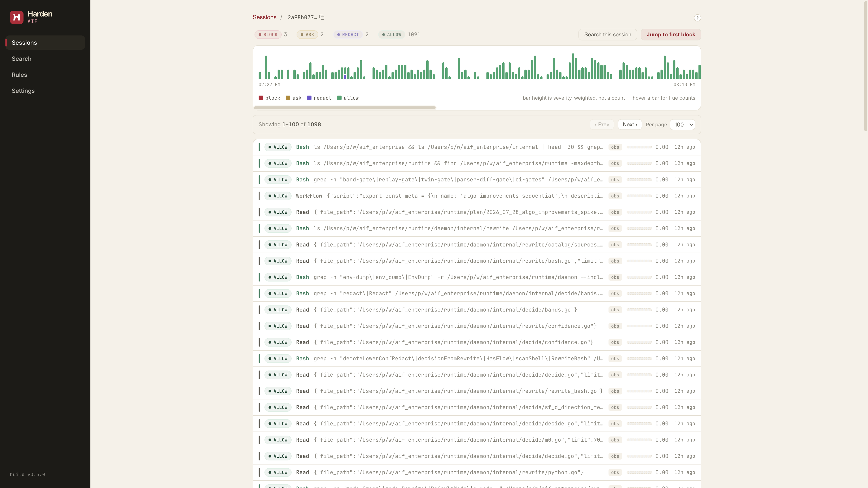
Task: Select Read rewrite/catalog/sources row
Action: point(477,245)
